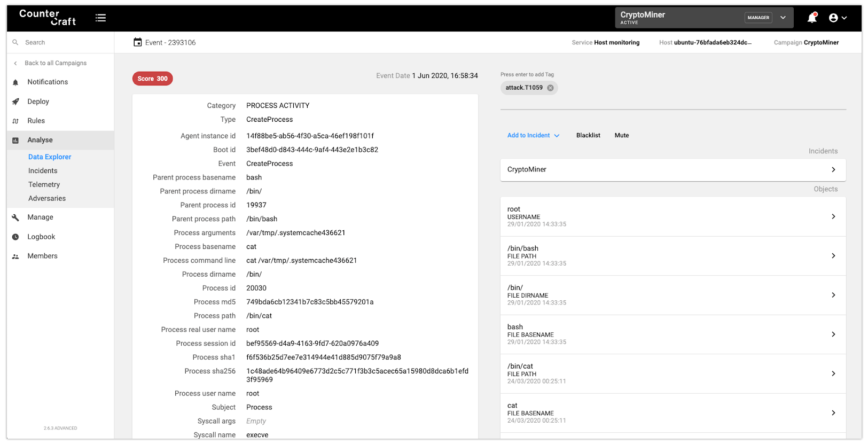Click the Parent process path value /bin/bash

(262, 219)
